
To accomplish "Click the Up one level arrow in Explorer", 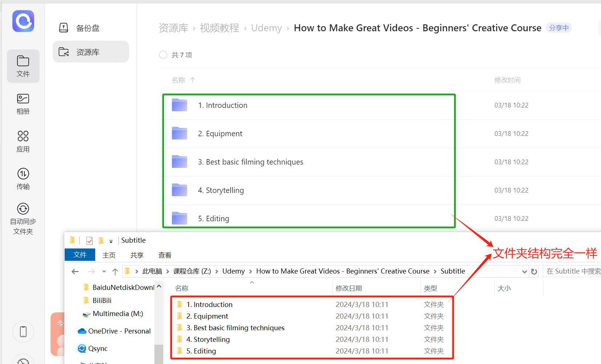I will pyautogui.click(x=115, y=271).
